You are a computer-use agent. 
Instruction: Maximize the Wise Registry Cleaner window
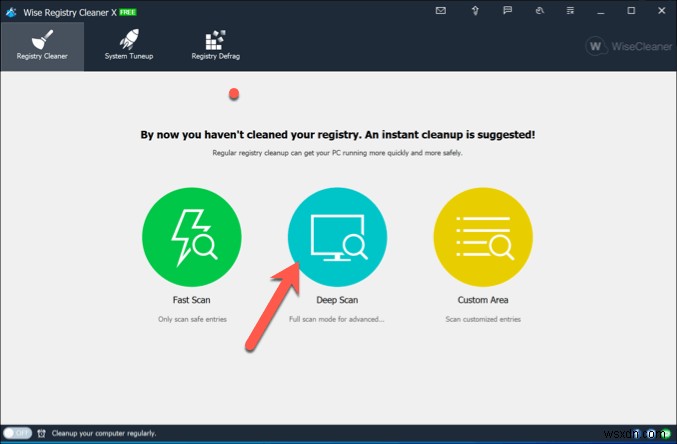(631, 11)
